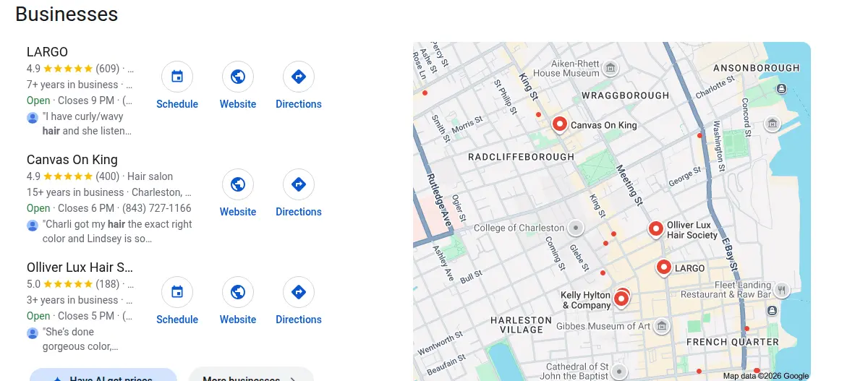Click the Aiken-Rhett House Museum marker icon
The width and height of the screenshot is (868, 381).
[611, 68]
